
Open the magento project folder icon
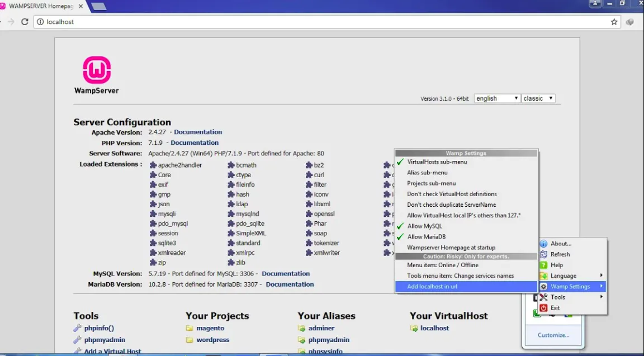tap(190, 329)
